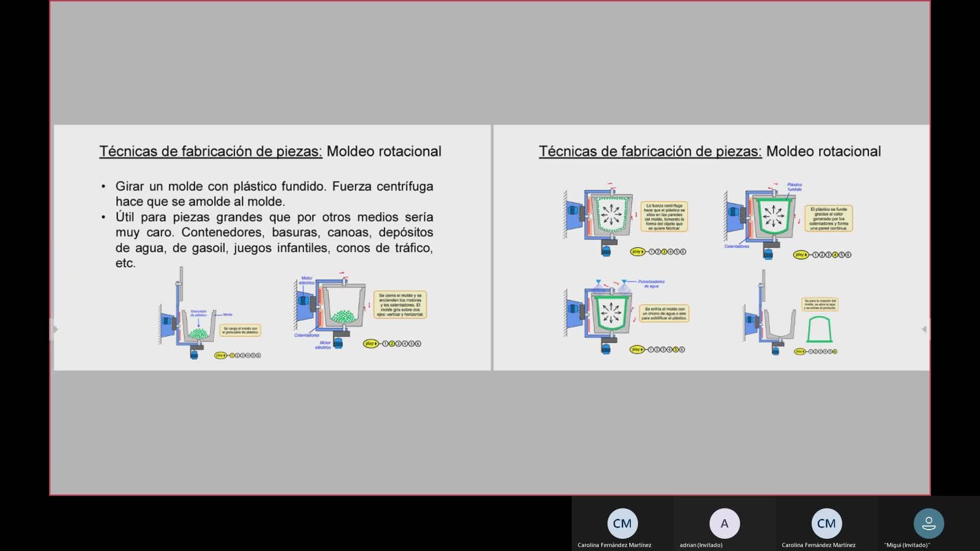The width and height of the screenshot is (980, 551).
Task: Click the underlined slide title above the bullet text
Action: (210, 152)
